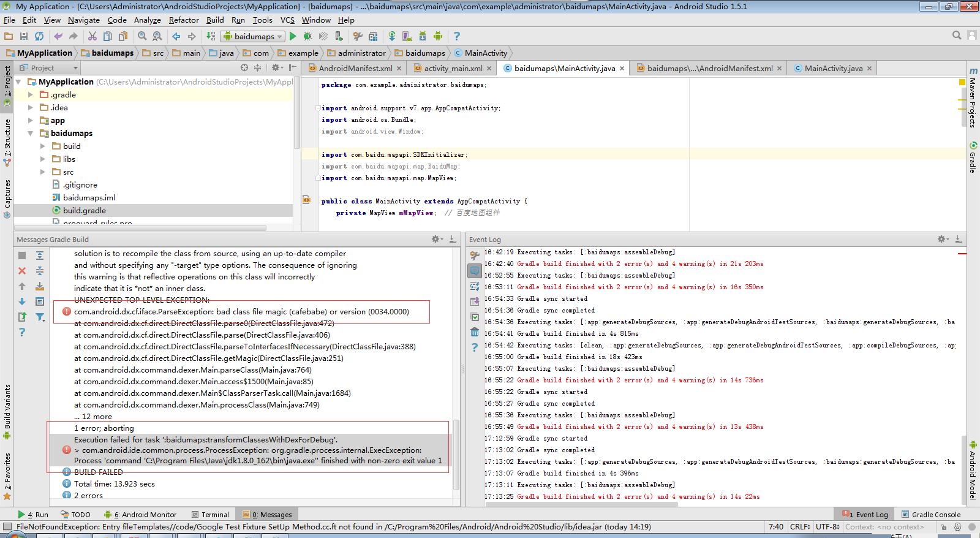This screenshot has width=980, height=538.
Task: Click the Search Everywhere magnifier icon
Action: tap(957, 36)
